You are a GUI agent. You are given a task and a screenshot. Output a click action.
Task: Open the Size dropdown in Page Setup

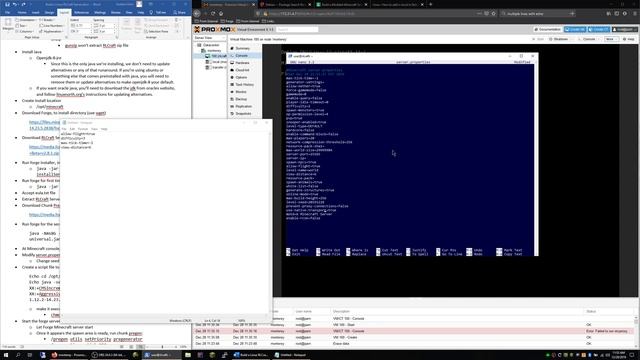click(22, 25)
